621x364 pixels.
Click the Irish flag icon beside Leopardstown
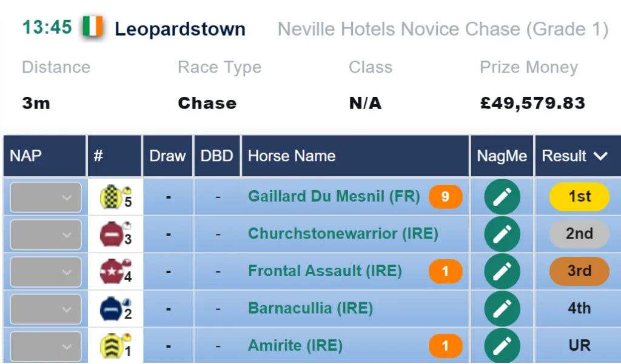click(x=93, y=27)
